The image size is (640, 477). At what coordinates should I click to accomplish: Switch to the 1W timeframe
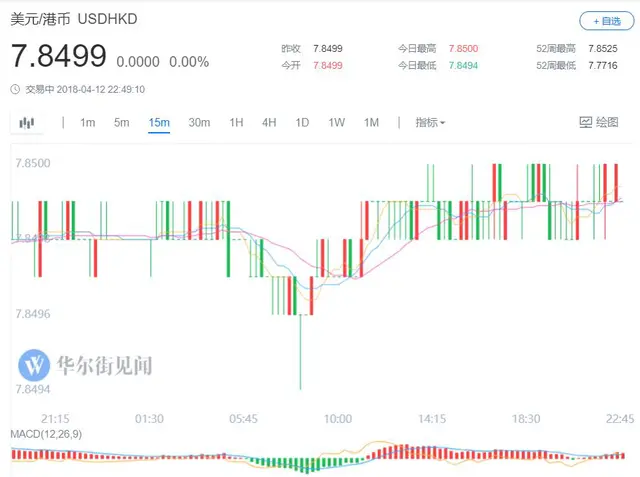pyautogui.click(x=337, y=122)
